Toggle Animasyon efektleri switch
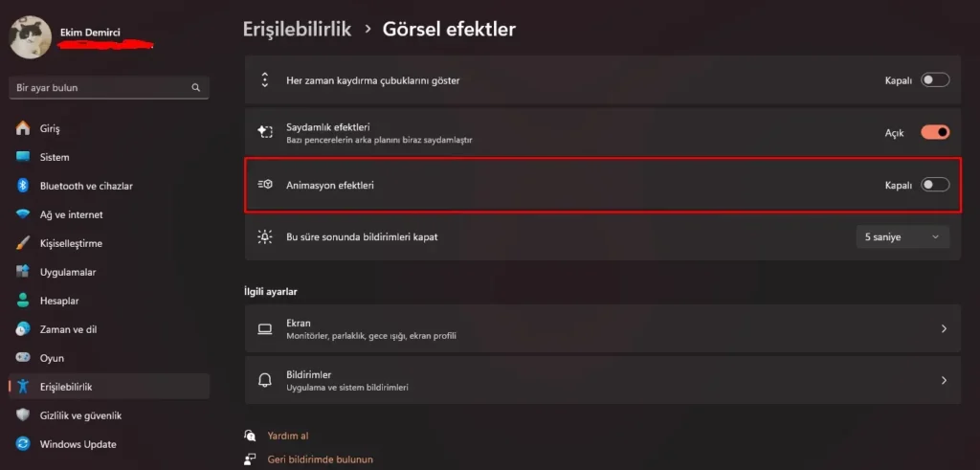 [934, 185]
